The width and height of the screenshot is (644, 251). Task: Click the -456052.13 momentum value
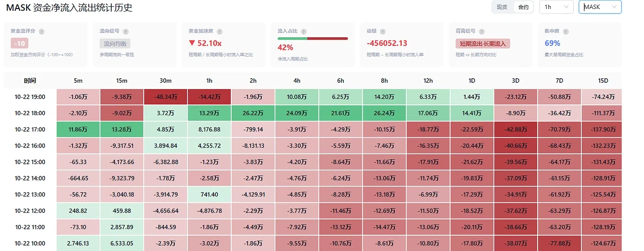pyautogui.click(x=387, y=43)
